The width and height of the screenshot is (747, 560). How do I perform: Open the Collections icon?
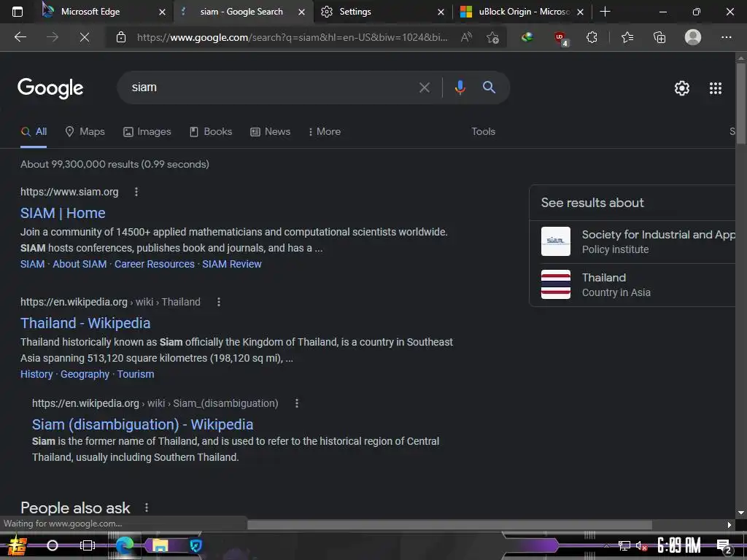coord(659,37)
